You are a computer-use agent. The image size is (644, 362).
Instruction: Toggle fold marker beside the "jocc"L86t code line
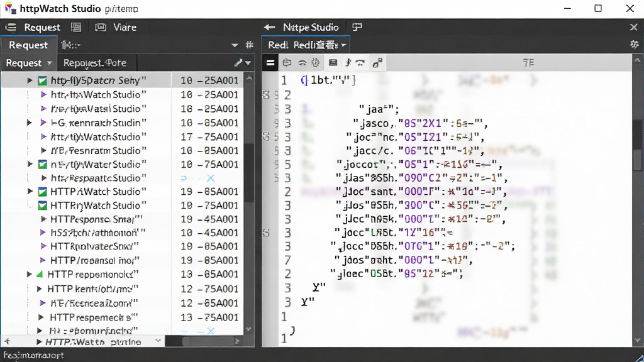(x=266, y=233)
